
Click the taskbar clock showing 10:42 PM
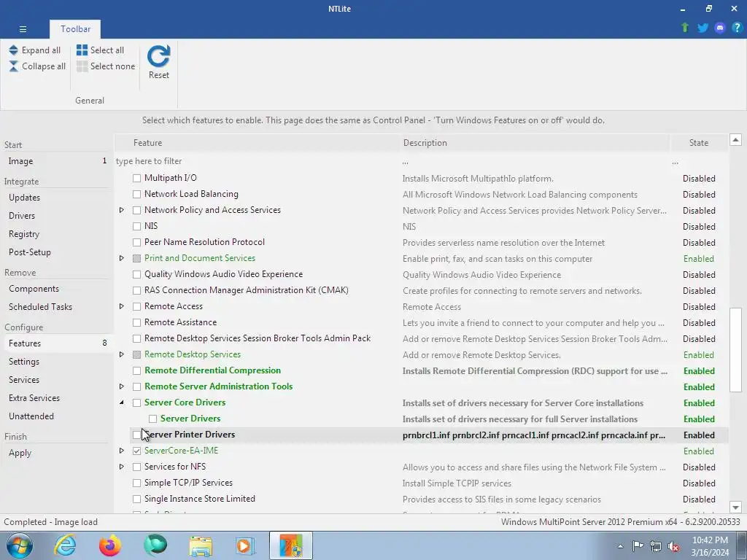(710, 546)
